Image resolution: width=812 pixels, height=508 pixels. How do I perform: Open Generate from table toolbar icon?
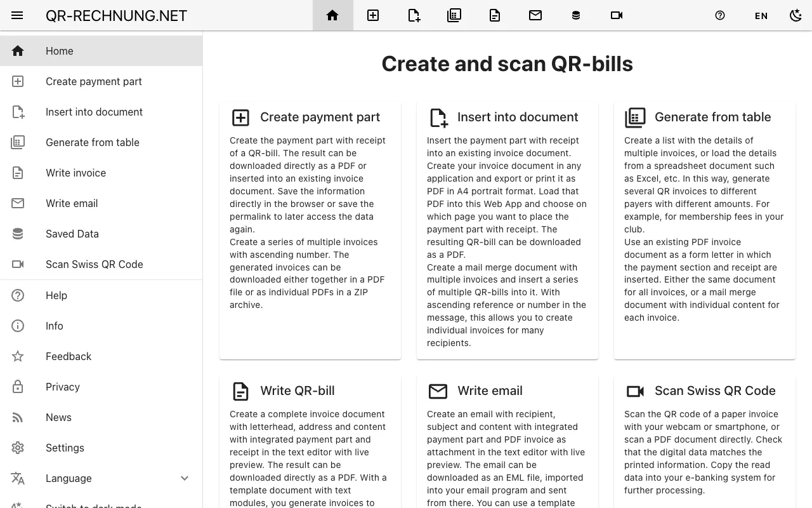coord(454,15)
